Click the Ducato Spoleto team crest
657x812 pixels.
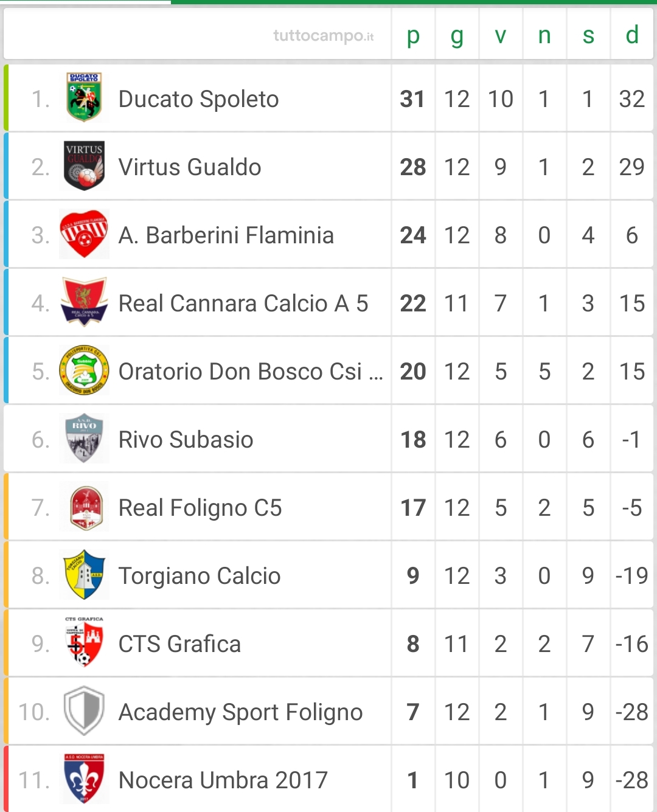click(x=84, y=97)
